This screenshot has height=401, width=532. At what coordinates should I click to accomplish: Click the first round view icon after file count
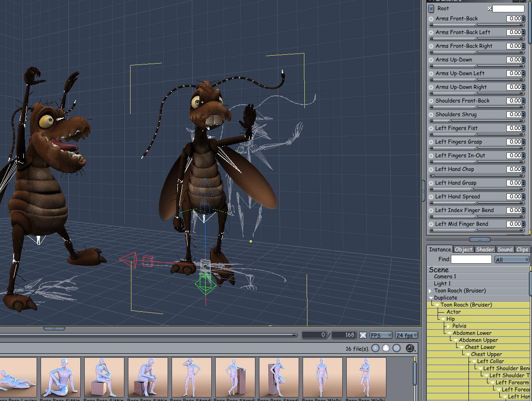[x=375, y=348]
